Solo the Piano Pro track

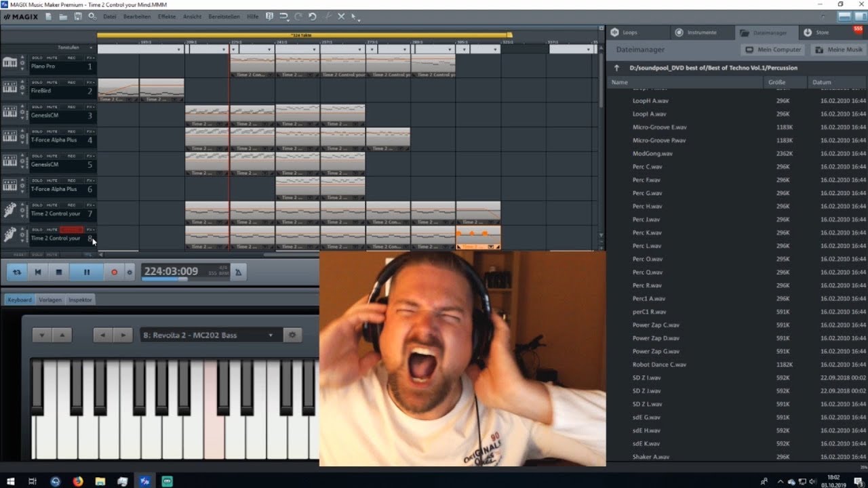[x=37, y=58]
